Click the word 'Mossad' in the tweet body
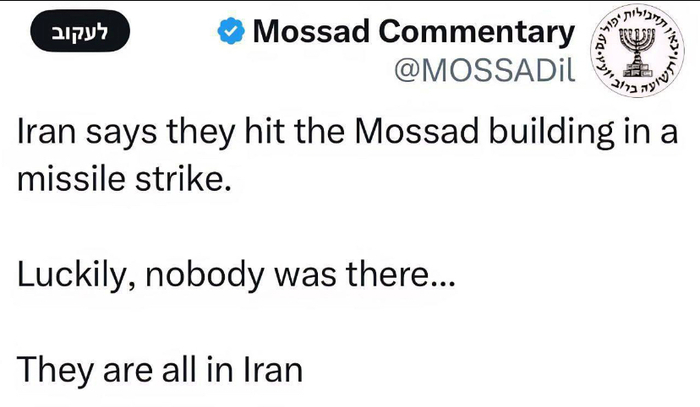Viewport: 700px width, 407px height. click(417, 132)
